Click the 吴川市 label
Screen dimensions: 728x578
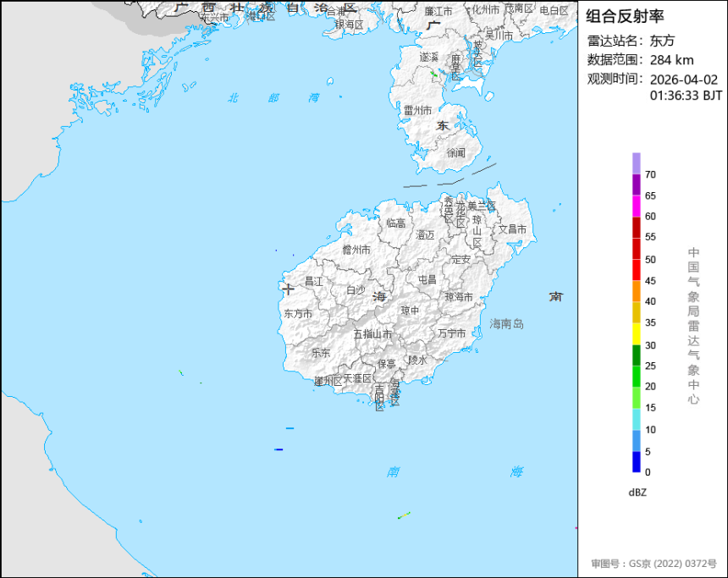click(x=499, y=36)
